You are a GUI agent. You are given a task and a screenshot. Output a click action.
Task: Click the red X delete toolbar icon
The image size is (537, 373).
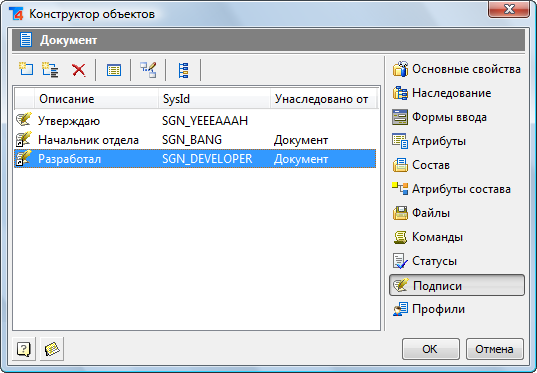coord(79,70)
